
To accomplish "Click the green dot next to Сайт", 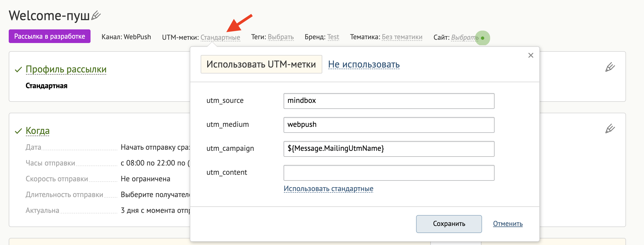I will 483,38.
